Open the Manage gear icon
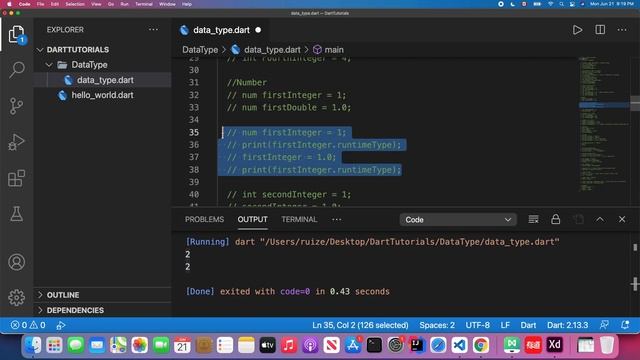 coord(16,298)
